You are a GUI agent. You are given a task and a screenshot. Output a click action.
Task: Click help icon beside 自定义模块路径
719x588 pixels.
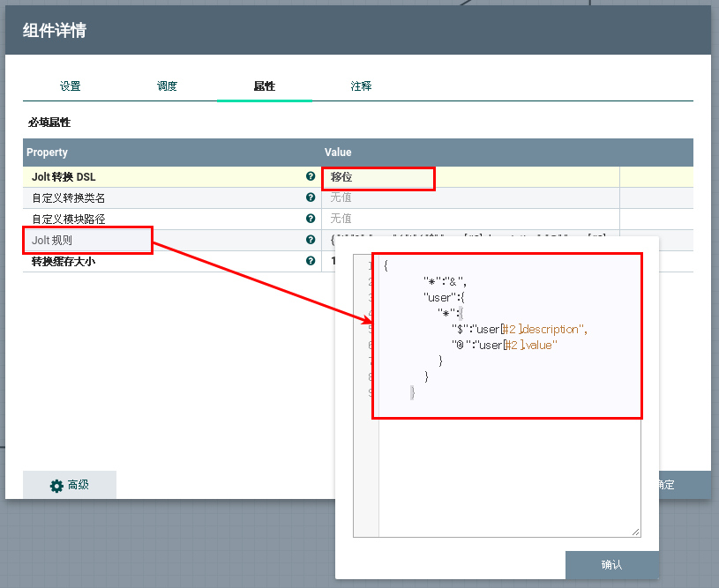[311, 219]
